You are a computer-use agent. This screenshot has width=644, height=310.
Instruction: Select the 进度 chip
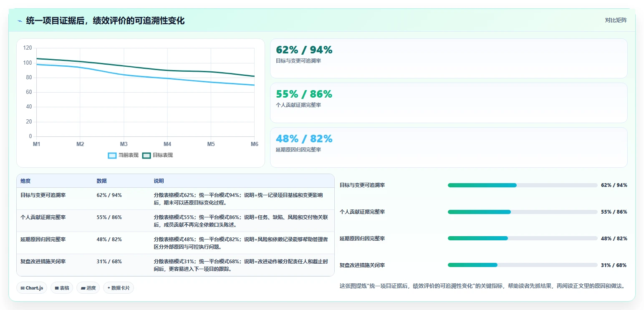(88, 288)
